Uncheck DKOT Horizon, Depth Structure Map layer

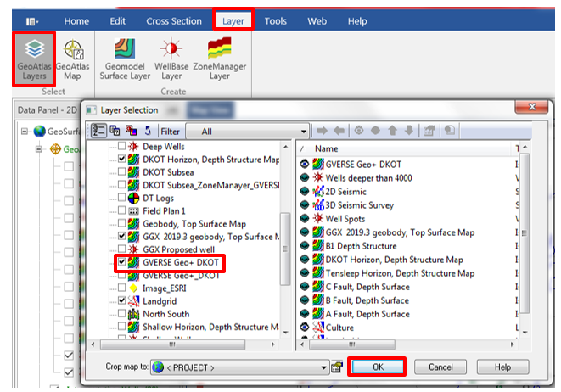(x=121, y=159)
